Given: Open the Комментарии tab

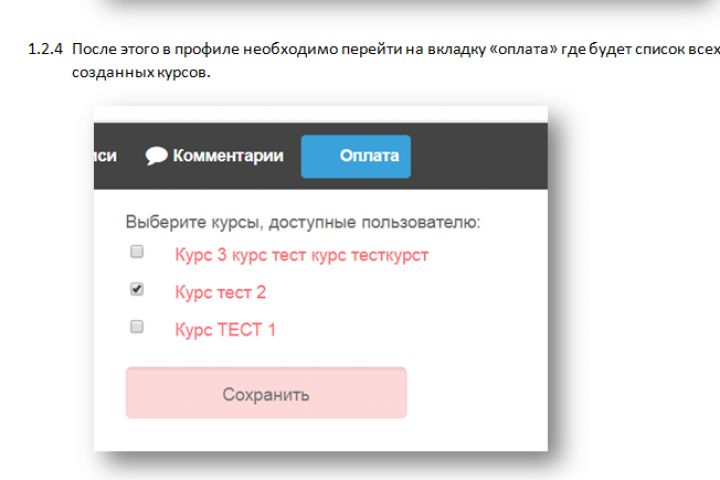Looking at the screenshot, I should [x=227, y=156].
